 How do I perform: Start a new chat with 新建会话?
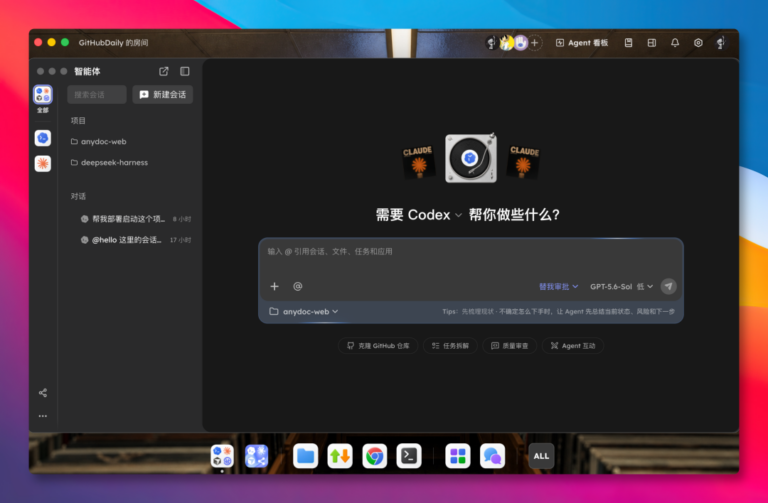163,95
